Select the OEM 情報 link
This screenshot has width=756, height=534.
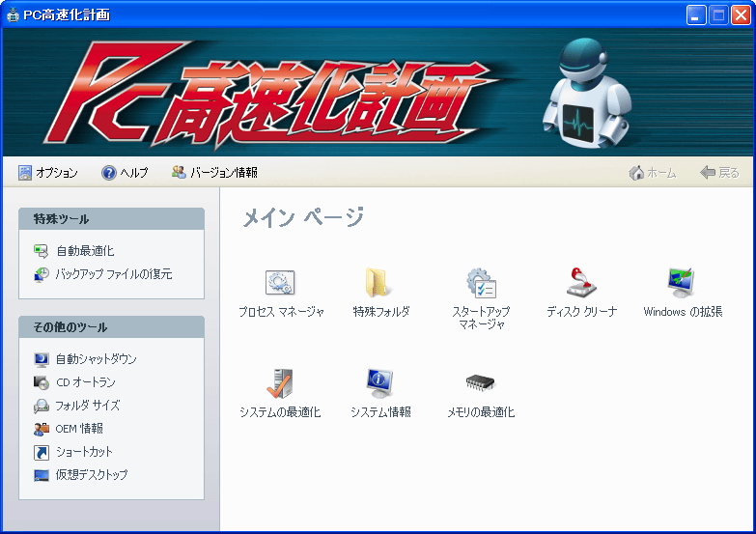[x=79, y=429]
